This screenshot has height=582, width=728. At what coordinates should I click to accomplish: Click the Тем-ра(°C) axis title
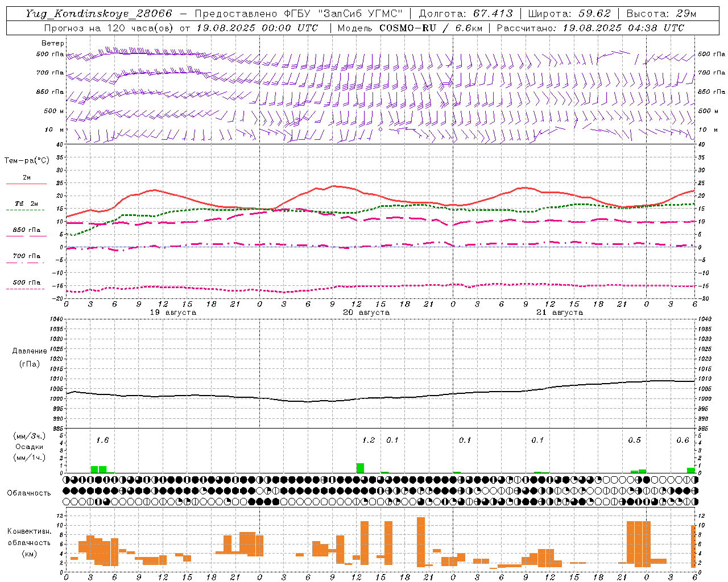coord(27,161)
